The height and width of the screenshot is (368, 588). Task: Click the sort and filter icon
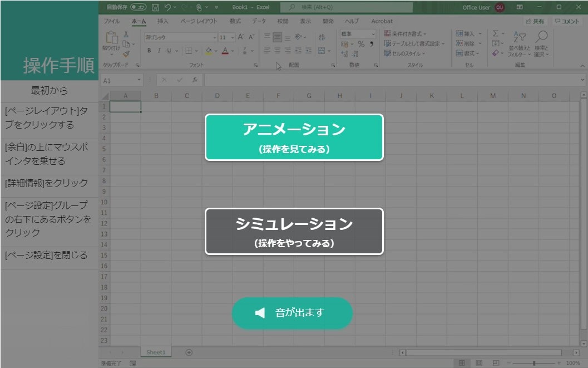click(x=519, y=44)
